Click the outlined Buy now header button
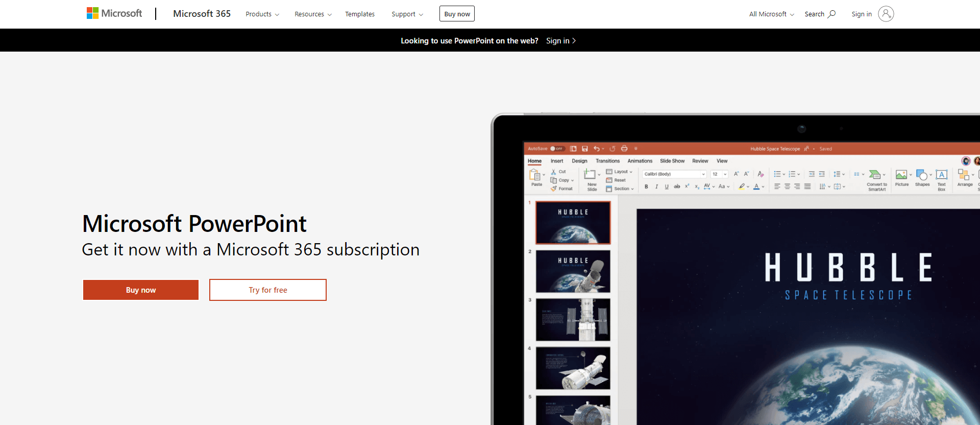980x425 pixels. pos(457,14)
